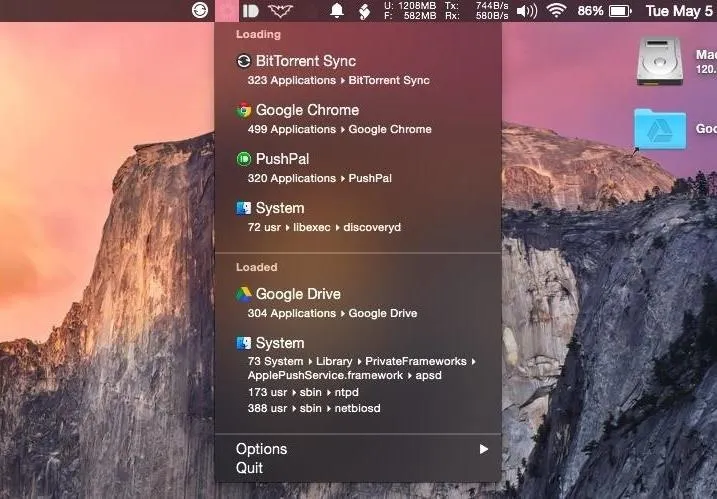Click the 73 System Library PrivateFrameworks path

point(362,361)
